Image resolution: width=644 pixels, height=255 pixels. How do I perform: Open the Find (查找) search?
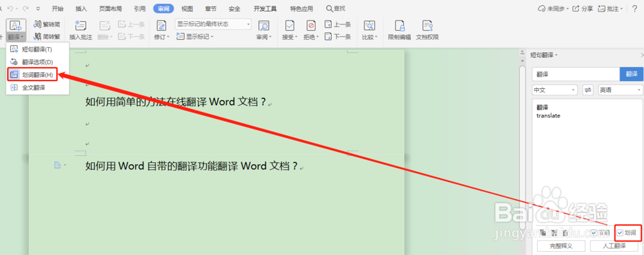coord(336,8)
